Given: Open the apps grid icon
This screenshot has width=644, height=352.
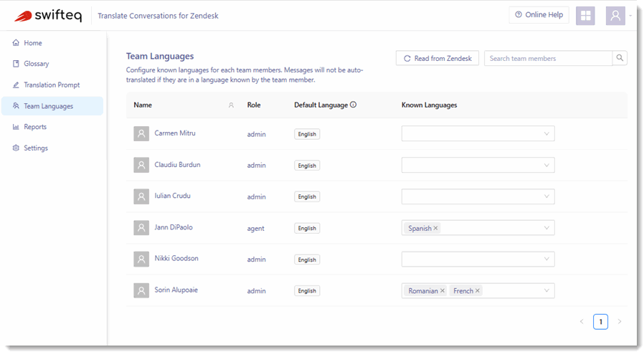Looking at the screenshot, I should tap(585, 16).
